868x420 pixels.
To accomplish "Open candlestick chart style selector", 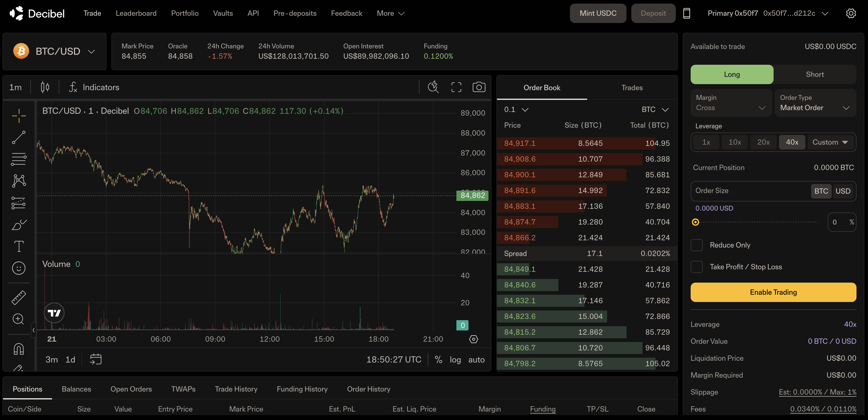I will click(45, 87).
